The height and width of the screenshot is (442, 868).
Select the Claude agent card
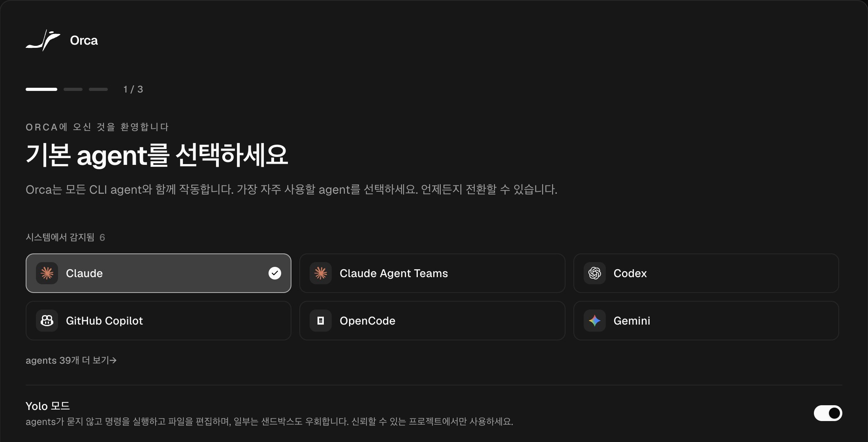[x=158, y=273]
